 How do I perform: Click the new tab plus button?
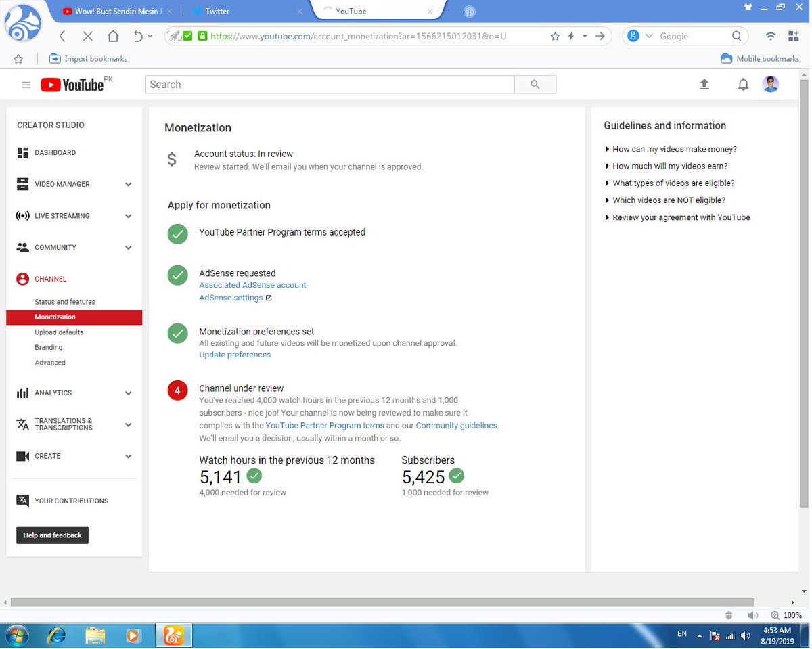click(470, 12)
